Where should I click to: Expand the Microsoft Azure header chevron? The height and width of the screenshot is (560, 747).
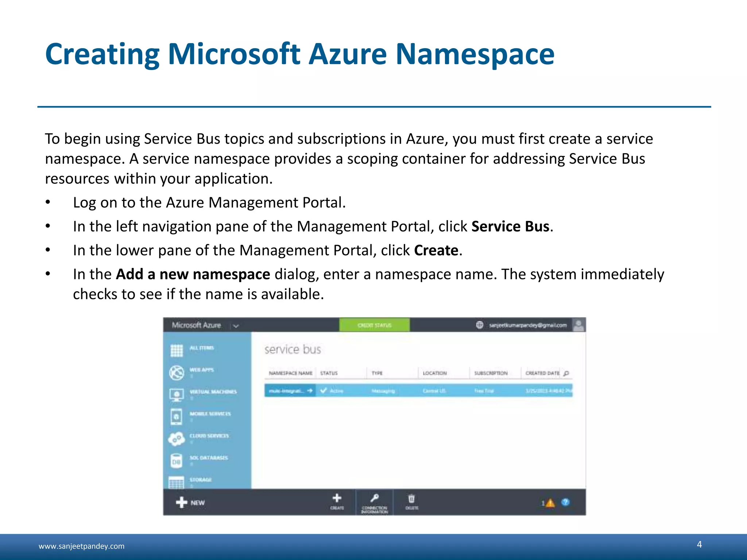click(x=236, y=326)
